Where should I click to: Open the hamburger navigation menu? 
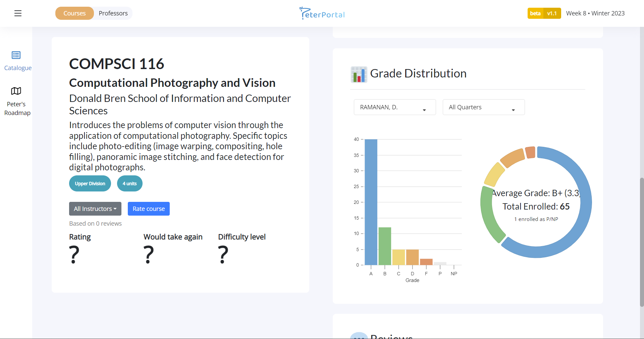coord(18,13)
